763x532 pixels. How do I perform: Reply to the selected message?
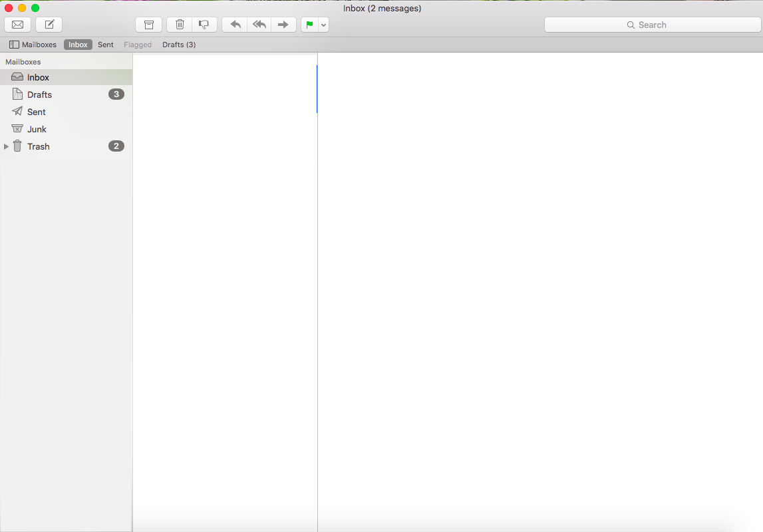tap(235, 25)
